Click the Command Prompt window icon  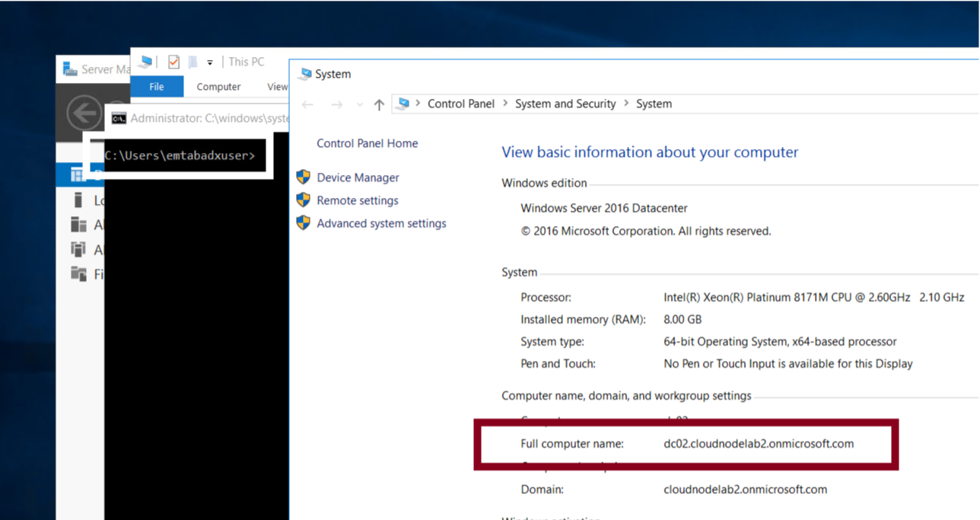119,119
